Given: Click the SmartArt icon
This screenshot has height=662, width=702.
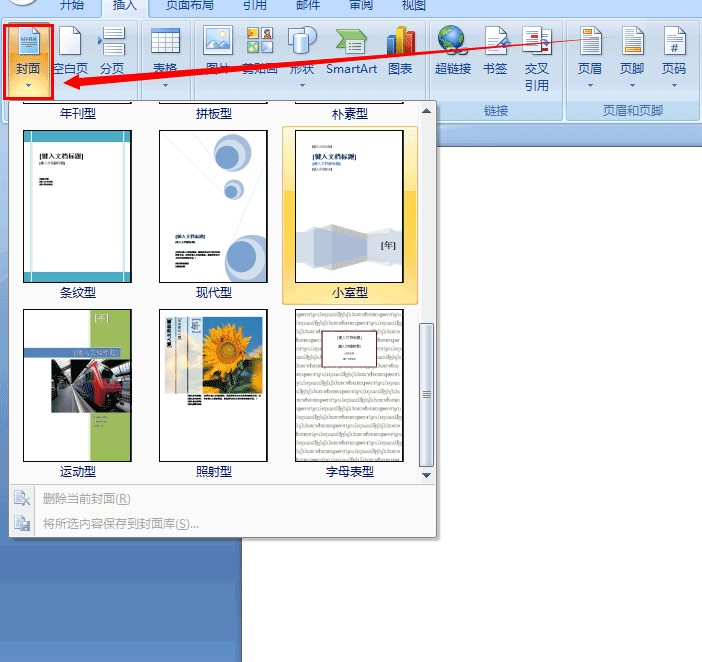Looking at the screenshot, I should point(351,51).
